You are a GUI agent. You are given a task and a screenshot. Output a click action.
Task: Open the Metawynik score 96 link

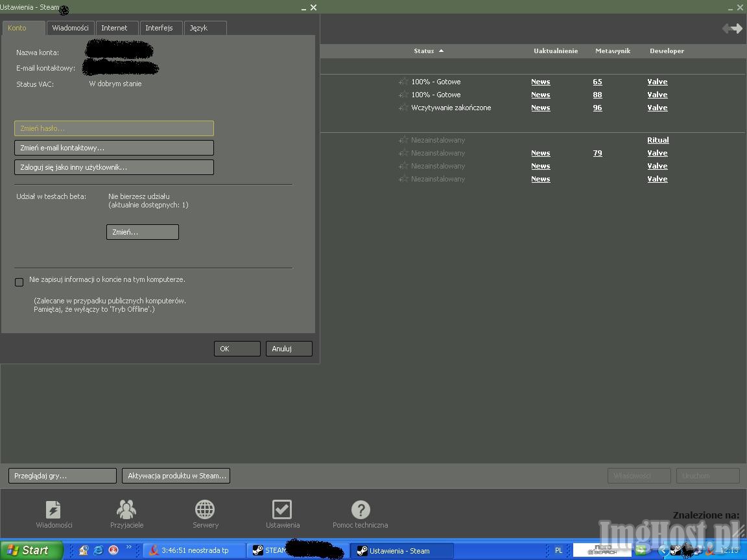pyautogui.click(x=597, y=108)
